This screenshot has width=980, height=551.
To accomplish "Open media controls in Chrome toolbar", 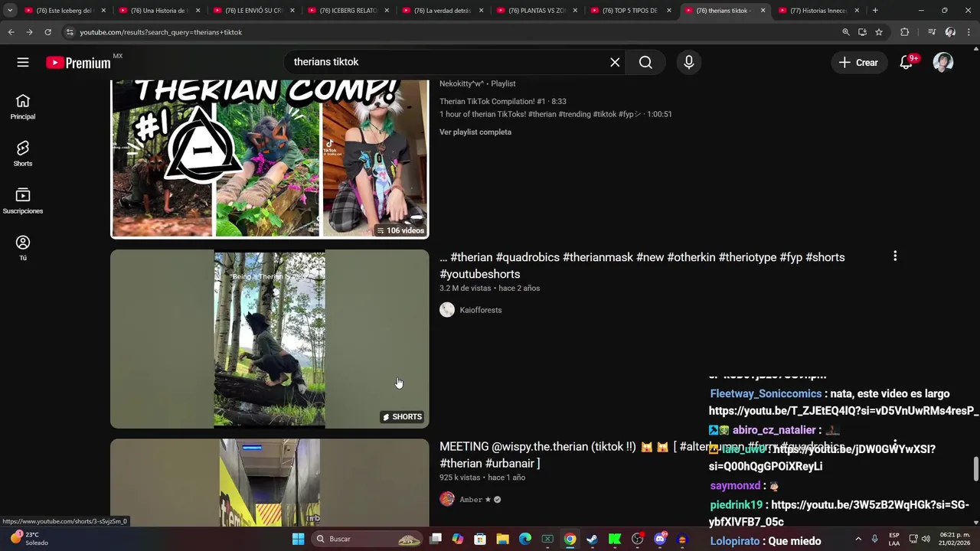I will click(x=931, y=32).
